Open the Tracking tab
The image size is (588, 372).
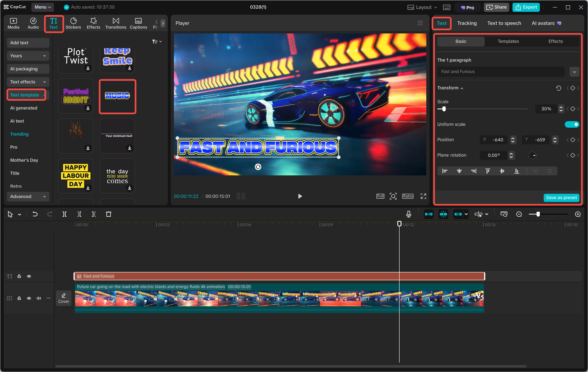pyautogui.click(x=467, y=23)
